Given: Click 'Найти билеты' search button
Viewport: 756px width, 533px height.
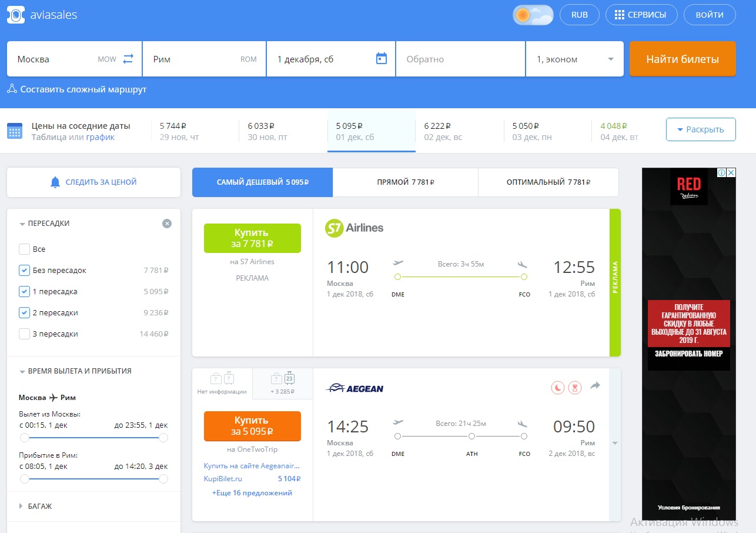Looking at the screenshot, I should [683, 59].
